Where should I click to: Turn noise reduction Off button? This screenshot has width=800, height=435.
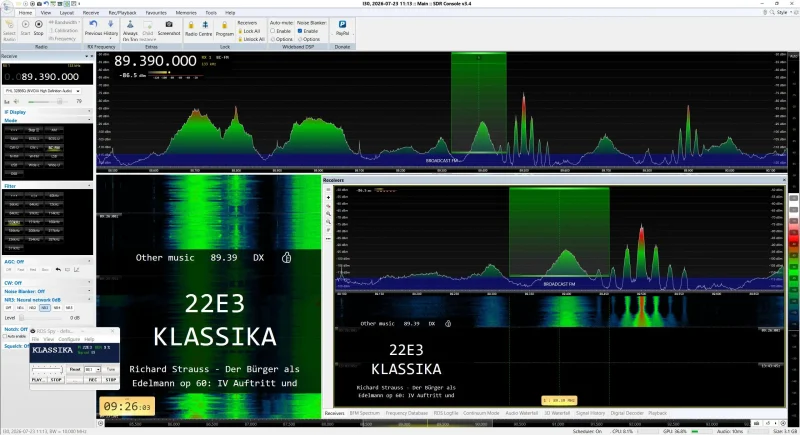(x=8, y=308)
